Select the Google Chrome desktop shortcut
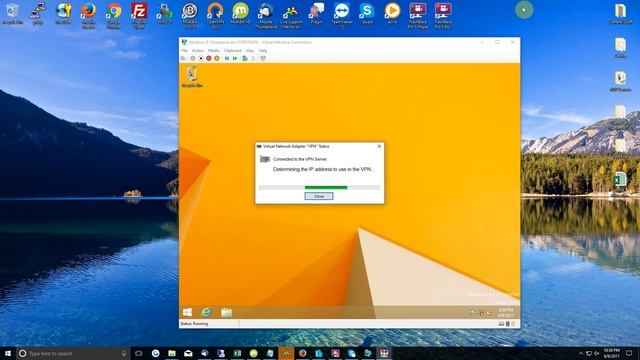The image size is (640, 360). tap(113, 16)
